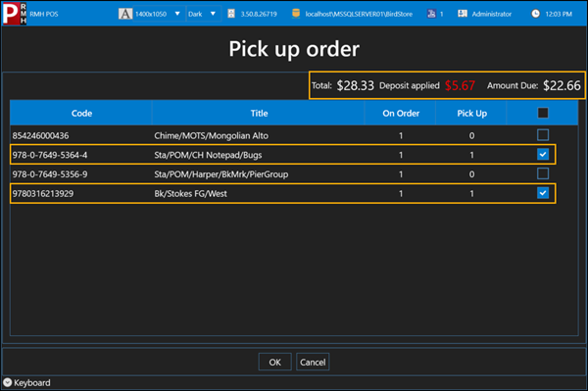The image size is (588, 391).
Task: Click Pick Up quantity of Bk/Stokes FG/West row
Action: click(x=471, y=194)
